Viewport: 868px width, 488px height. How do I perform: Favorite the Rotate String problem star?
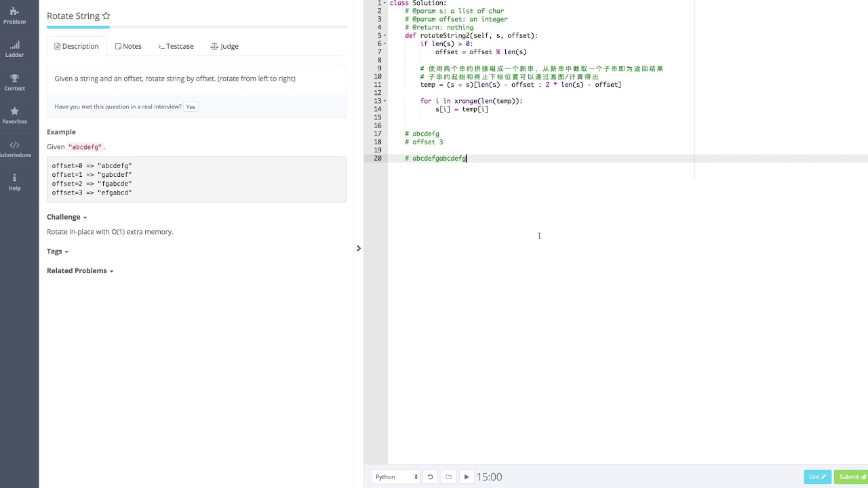(x=106, y=16)
